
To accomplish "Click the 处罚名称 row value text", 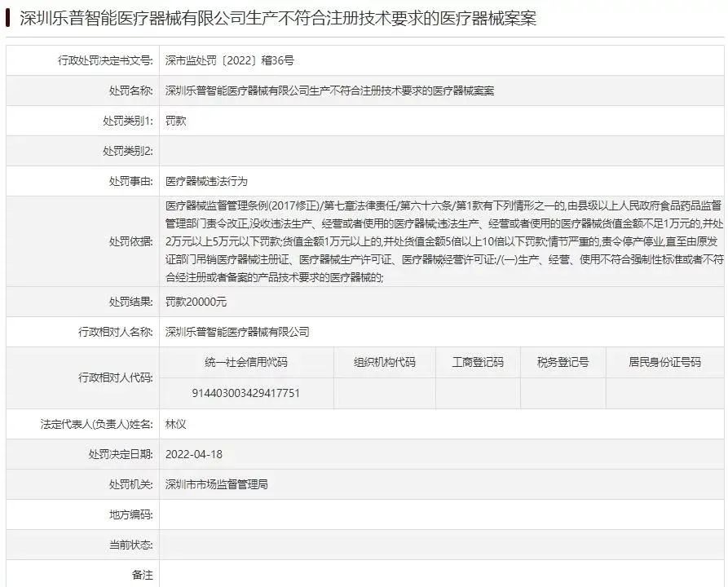I will point(329,90).
